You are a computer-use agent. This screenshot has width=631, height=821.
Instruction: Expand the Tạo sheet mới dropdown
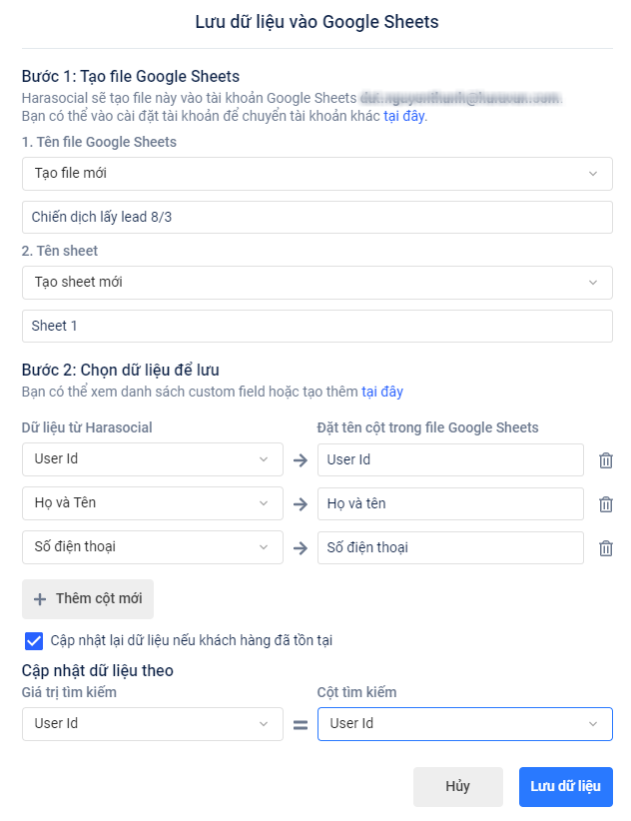(x=317, y=282)
